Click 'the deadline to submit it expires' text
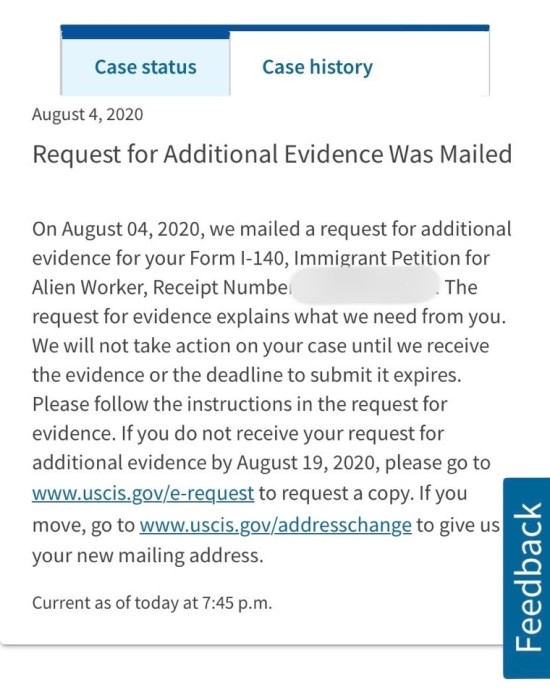This screenshot has width=550, height=695. [x=316, y=375]
